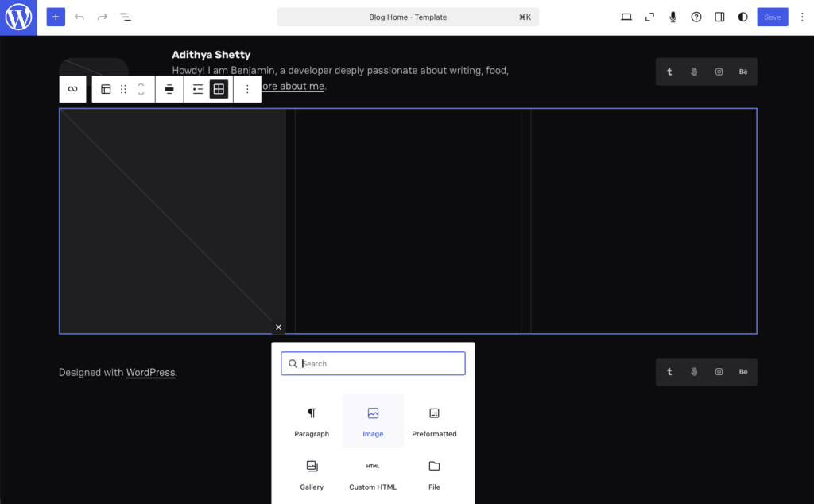Insert a Preformatted block
This screenshot has width=814, height=504.
click(x=434, y=421)
